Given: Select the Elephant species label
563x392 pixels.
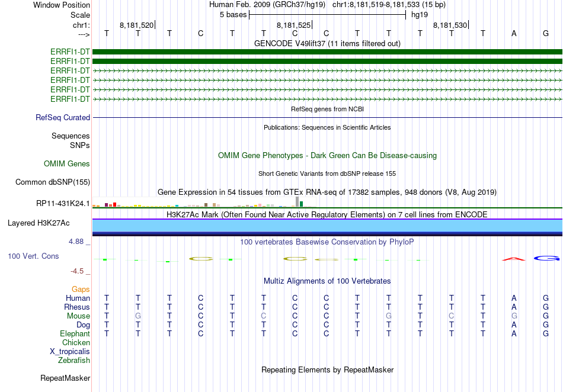Looking at the screenshot, I should (x=75, y=333).
